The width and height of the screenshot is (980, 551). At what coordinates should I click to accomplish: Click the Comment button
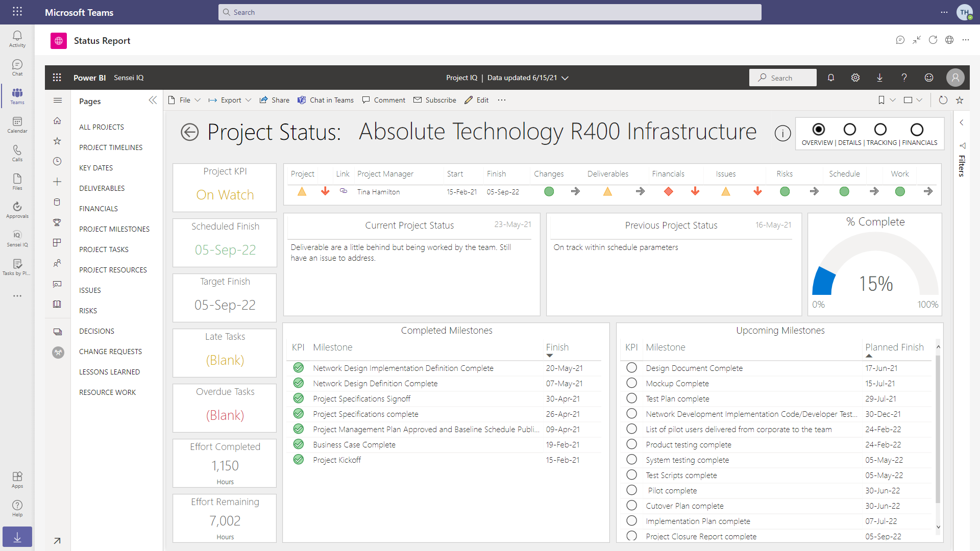384,100
